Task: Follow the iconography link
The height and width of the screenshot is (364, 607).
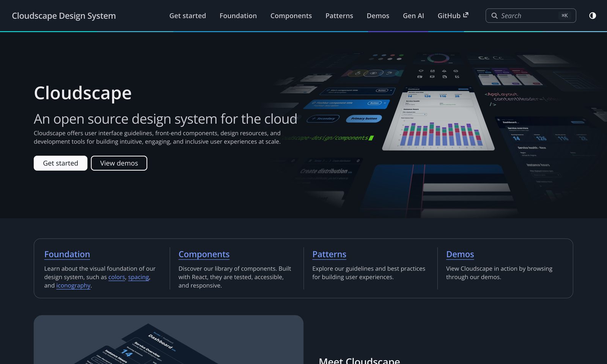Action: tap(73, 286)
